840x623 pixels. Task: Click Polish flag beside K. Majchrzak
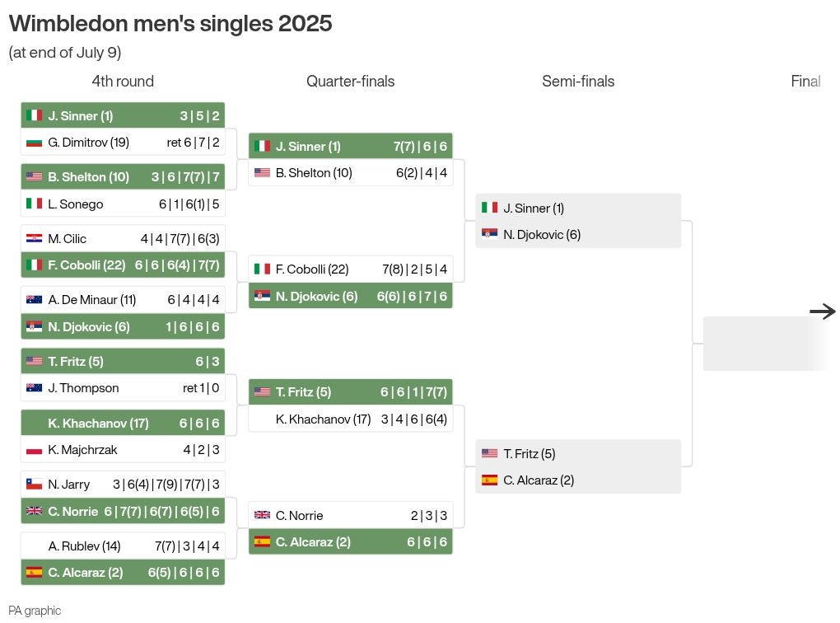pos(35,450)
